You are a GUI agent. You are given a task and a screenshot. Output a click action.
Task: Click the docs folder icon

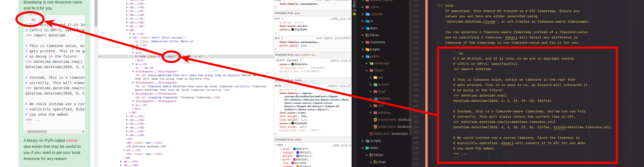pos(367,28)
